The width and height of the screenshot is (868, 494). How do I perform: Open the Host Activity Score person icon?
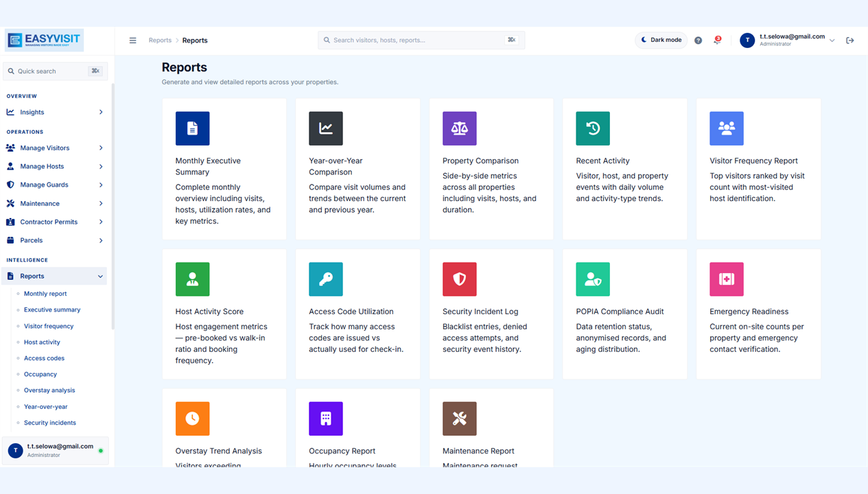(192, 279)
